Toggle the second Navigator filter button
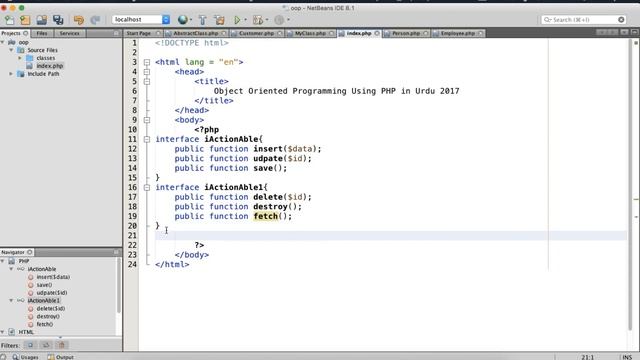640x360 pixels. pos(46,345)
